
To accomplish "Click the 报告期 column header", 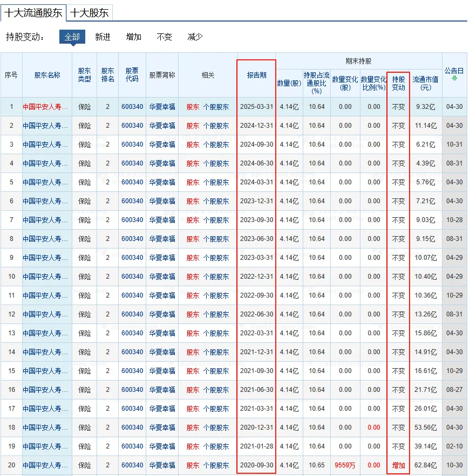I will (x=257, y=75).
